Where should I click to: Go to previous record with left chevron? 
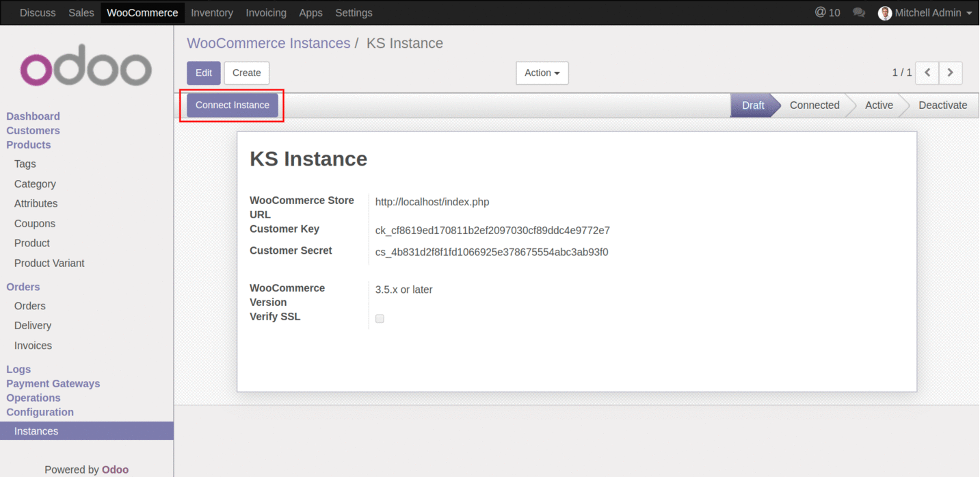click(927, 73)
